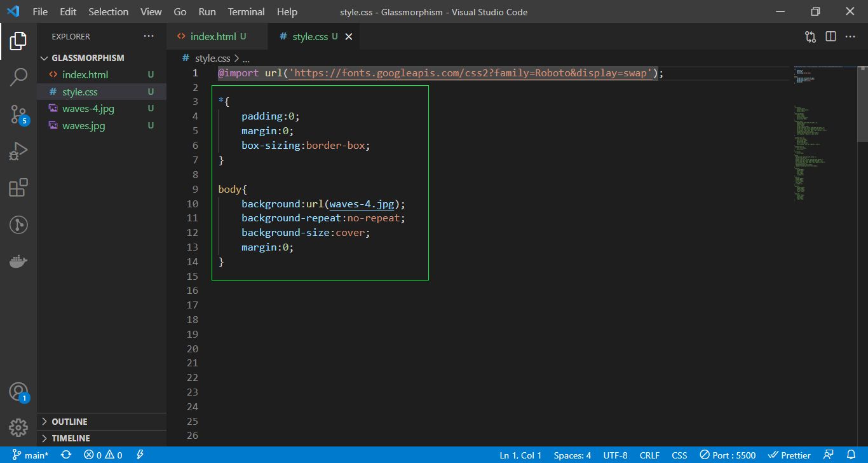
Task: Follow the fonts.googleapis.com URL link
Action: (x=471, y=73)
